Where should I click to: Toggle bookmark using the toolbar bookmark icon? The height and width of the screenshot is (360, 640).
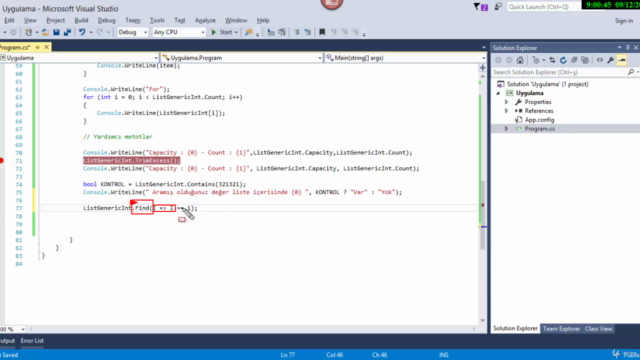tap(322, 32)
